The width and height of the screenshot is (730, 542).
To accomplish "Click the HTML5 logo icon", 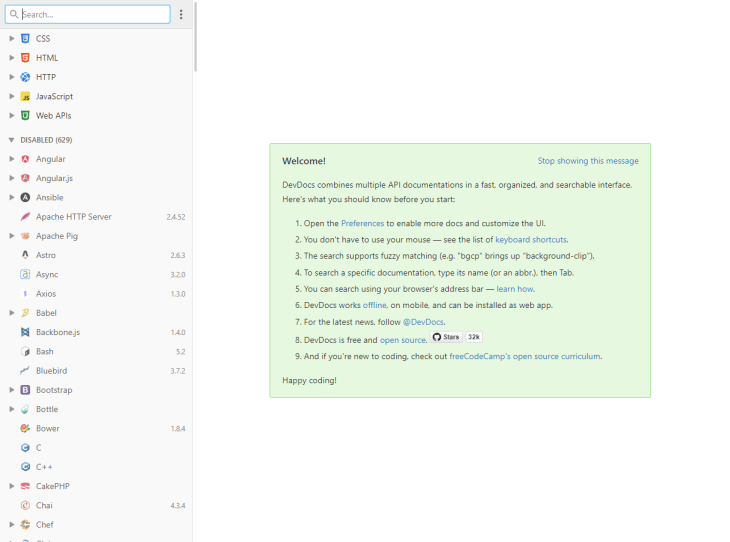I will 25,58.
